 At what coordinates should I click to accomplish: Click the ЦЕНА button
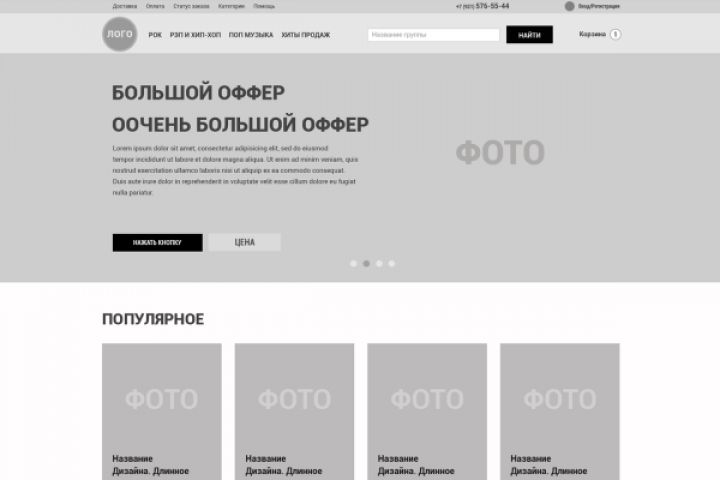pos(244,242)
